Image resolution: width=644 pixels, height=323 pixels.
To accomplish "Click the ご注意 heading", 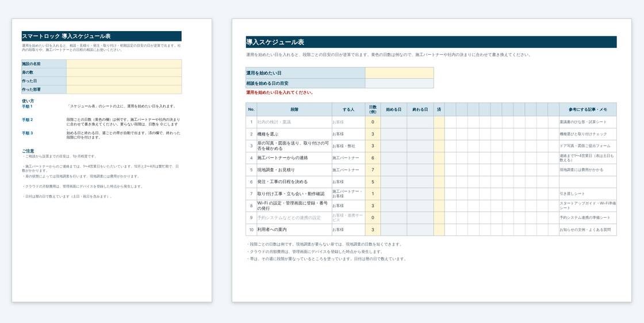I will tap(28, 151).
